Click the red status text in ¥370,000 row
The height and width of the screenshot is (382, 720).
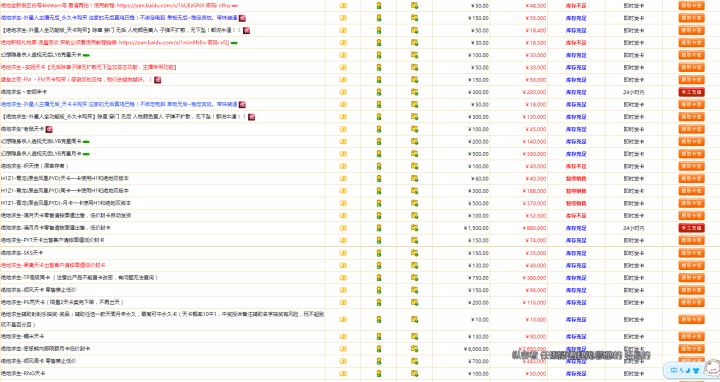(576, 203)
